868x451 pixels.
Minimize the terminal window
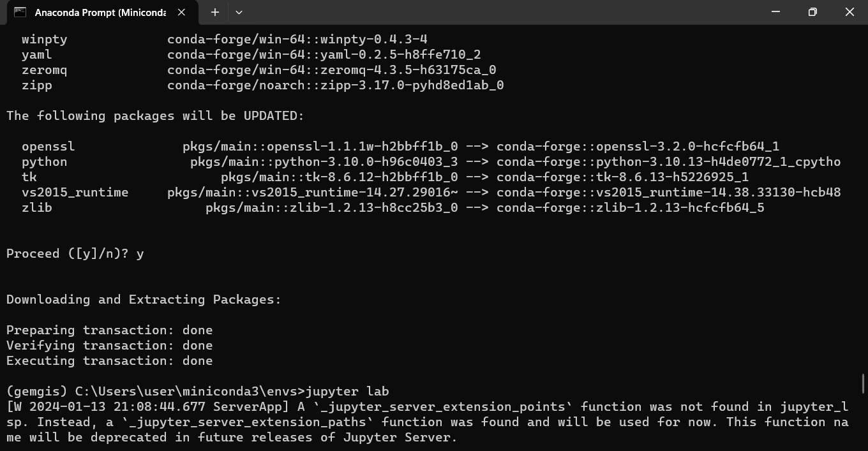(775, 12)
